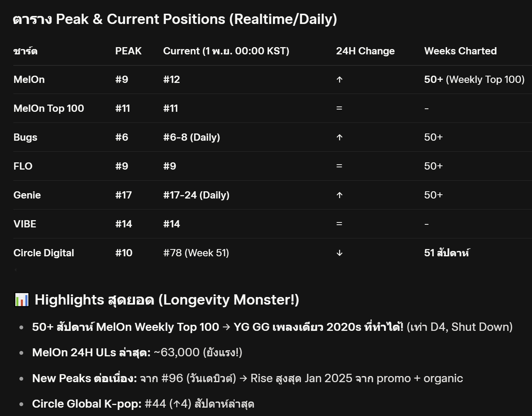The width and height of the screenshot is (532, 416).
Task: Click the equals sign in the FLO row
Action: click(339, 166)
